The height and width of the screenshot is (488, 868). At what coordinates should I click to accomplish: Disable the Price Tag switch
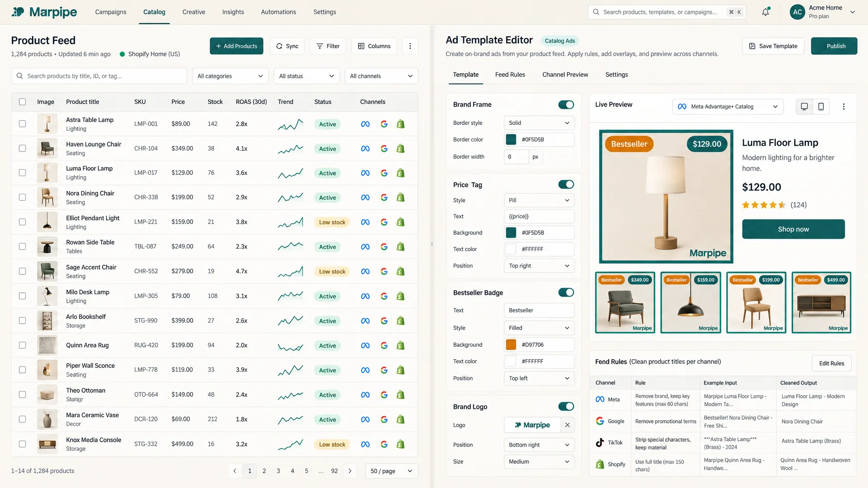(x=566, y=185)
